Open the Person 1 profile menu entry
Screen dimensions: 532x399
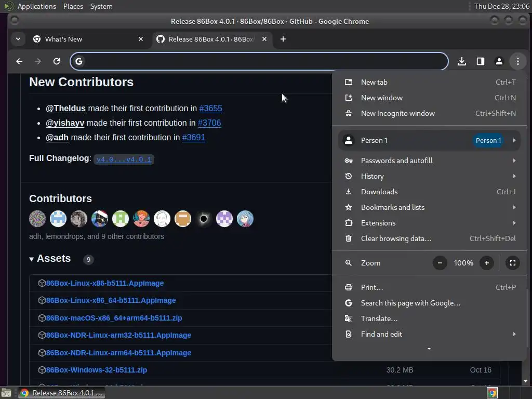point(429,140)
